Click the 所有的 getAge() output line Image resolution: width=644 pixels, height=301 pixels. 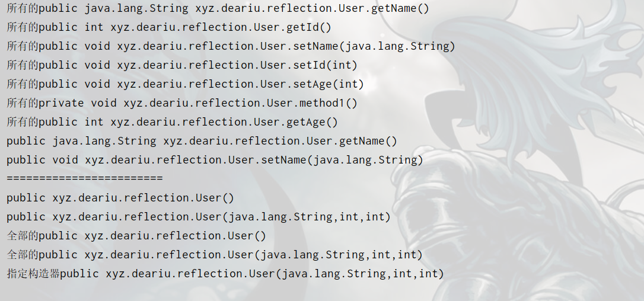pyautogui.click(x=172, y=122)
